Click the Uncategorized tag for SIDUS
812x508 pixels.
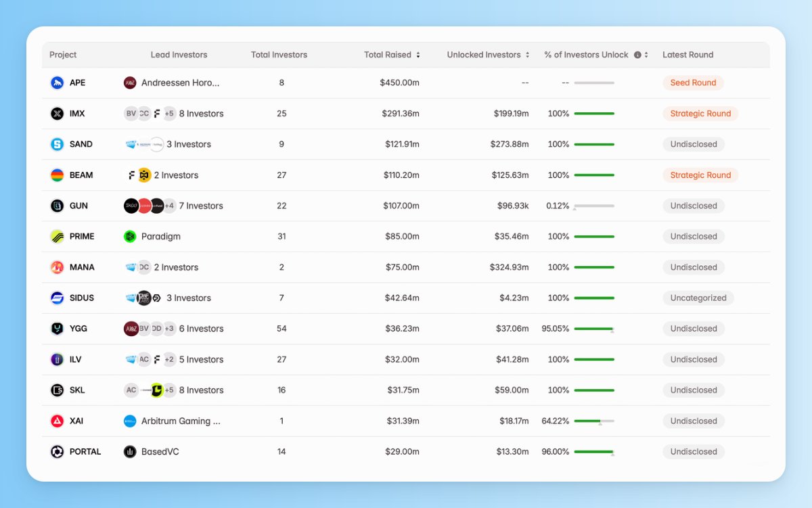pos(698,298)
